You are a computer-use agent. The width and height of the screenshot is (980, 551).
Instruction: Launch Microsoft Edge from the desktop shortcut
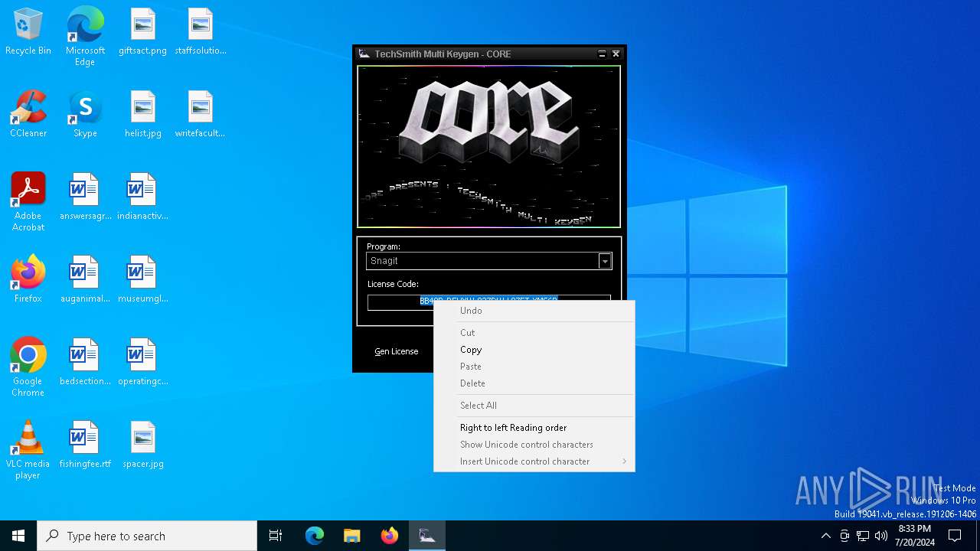coord(85,37)
